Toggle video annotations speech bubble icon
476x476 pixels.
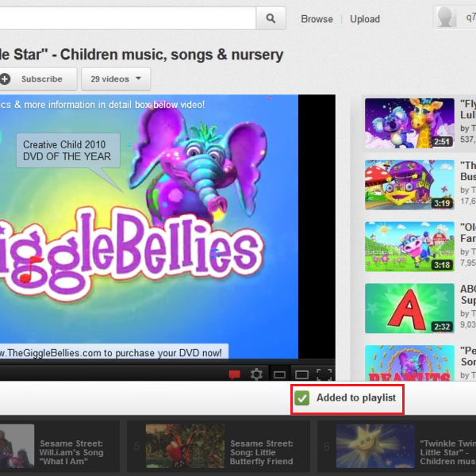[x=235, y=374]
